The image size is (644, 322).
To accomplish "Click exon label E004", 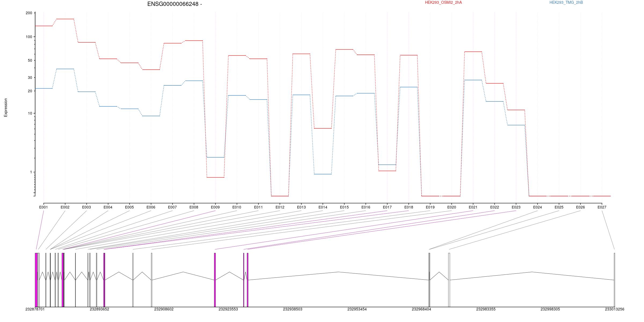I will 108,207.
